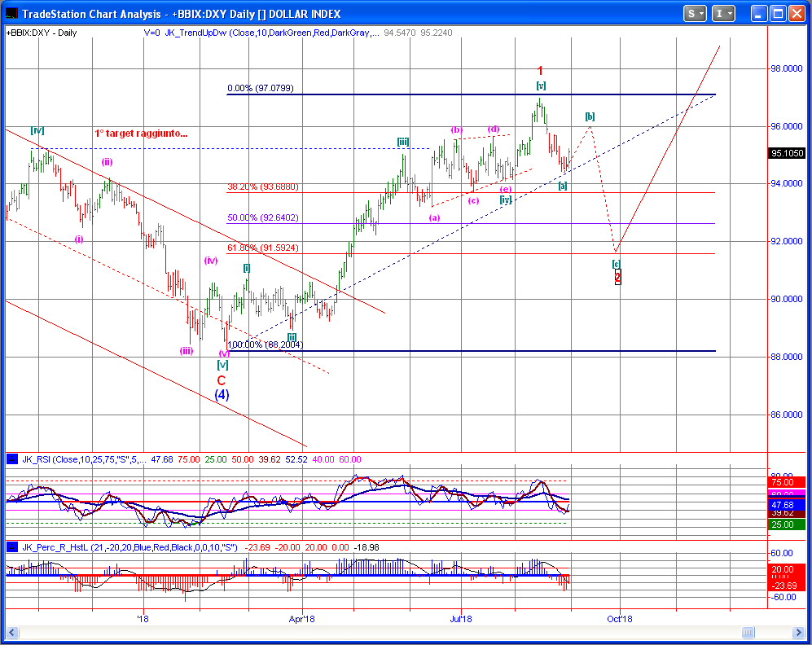Click the Oct'18 date label
812x645 pixels.
(619, 619)
